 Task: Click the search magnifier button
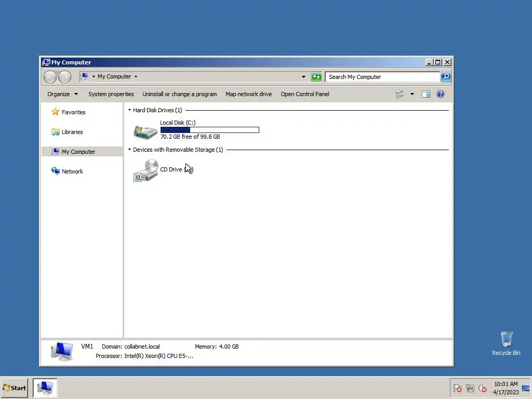click(446, 77)
